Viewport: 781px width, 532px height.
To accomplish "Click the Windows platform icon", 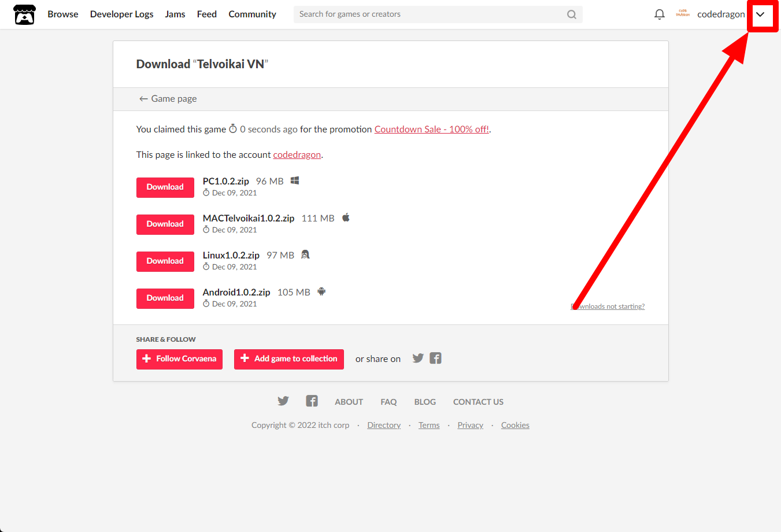I will pyautogui.click(x=295, y=181).
